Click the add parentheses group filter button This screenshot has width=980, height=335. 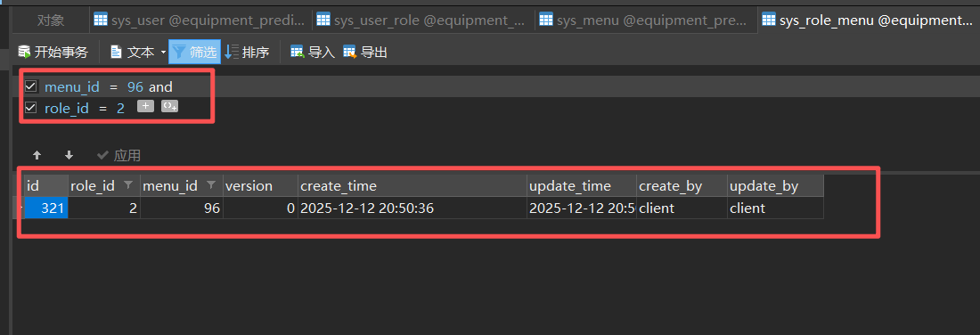click(x=169, y=106)
